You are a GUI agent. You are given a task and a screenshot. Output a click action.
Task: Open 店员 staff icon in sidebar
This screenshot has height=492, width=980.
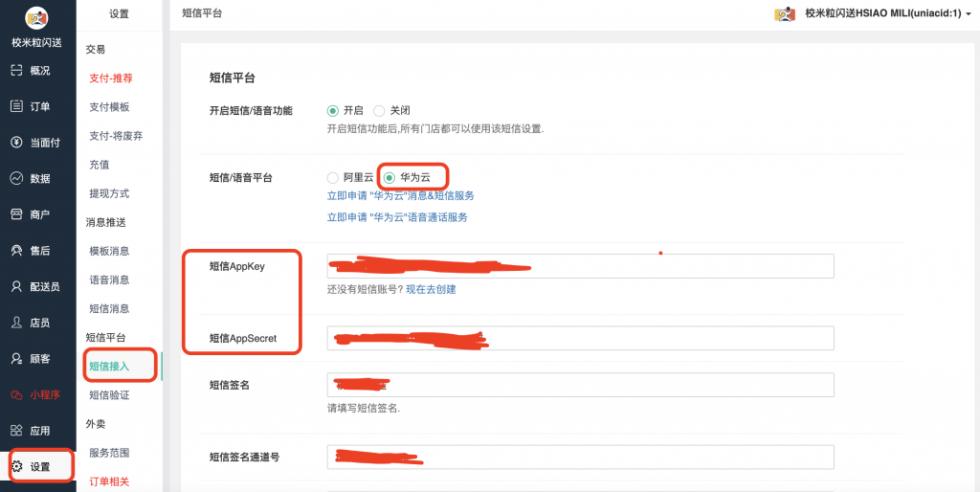17,323
